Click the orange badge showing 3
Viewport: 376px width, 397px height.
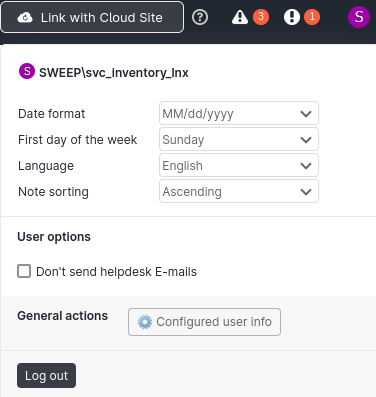point(261,17)
